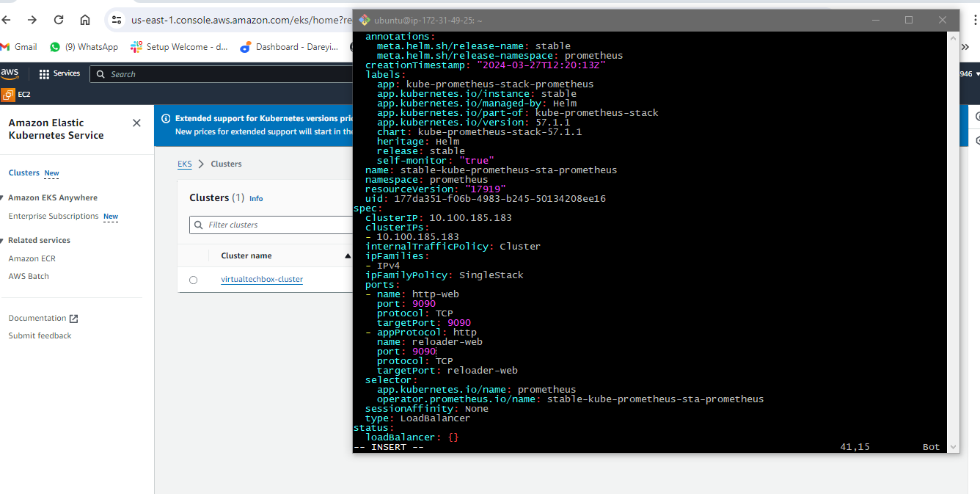Go to browser home page icon

(x=85, y=20)
